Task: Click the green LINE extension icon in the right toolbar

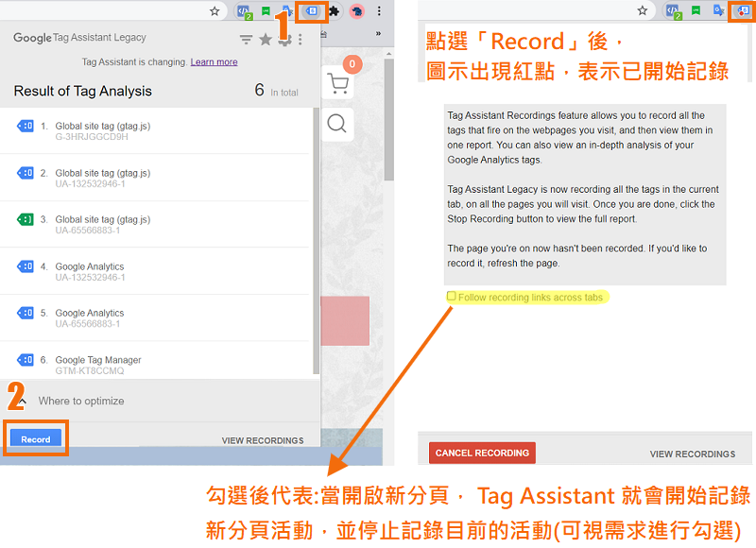Action: click(696, 10)
